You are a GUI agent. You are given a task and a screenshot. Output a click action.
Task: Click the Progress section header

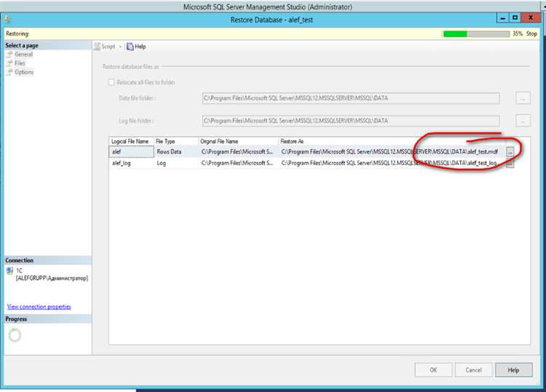point(48,319)
